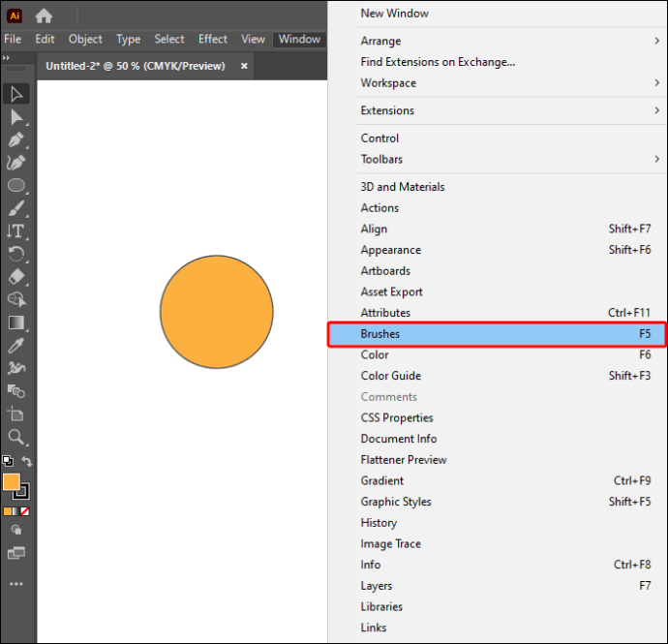This screenshot has height=644, width=668.
Task: Open the Effect menu
Action: 213,39
